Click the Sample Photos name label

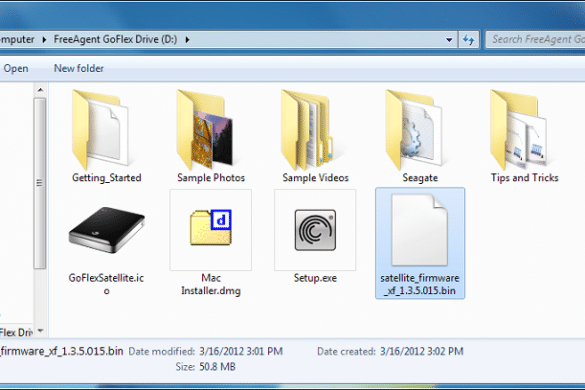(211, 178)
